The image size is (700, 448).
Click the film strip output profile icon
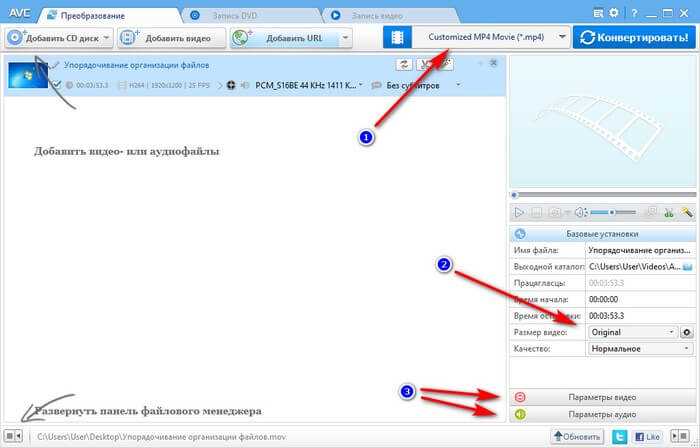click(x=397, y=37)
